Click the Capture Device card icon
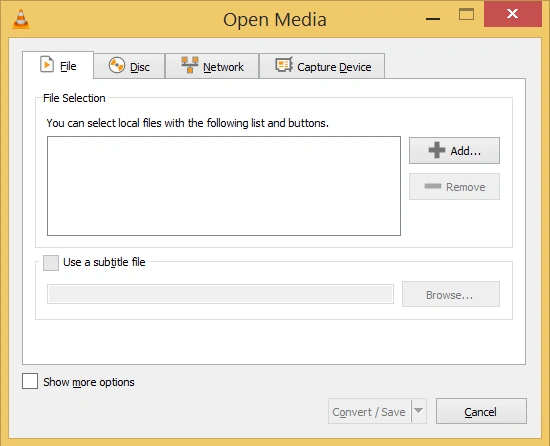Image resolution: width=550 pixels, height=446 pixels. tap(284, 65)
